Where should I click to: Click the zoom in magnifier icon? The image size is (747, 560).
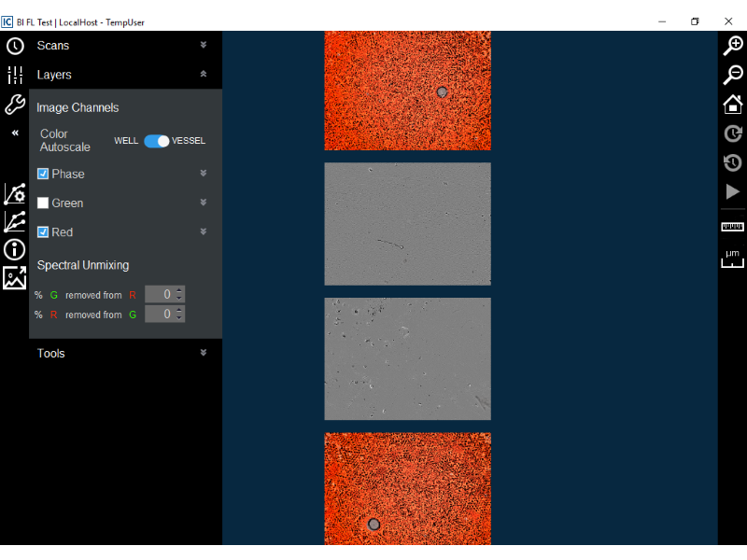733,47
